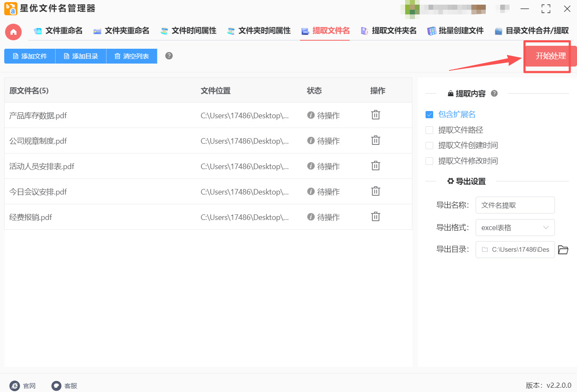Screen dimensions: 577x392
Task: Open the 批量创建文件 tab
Action: (x=455, y=31)
